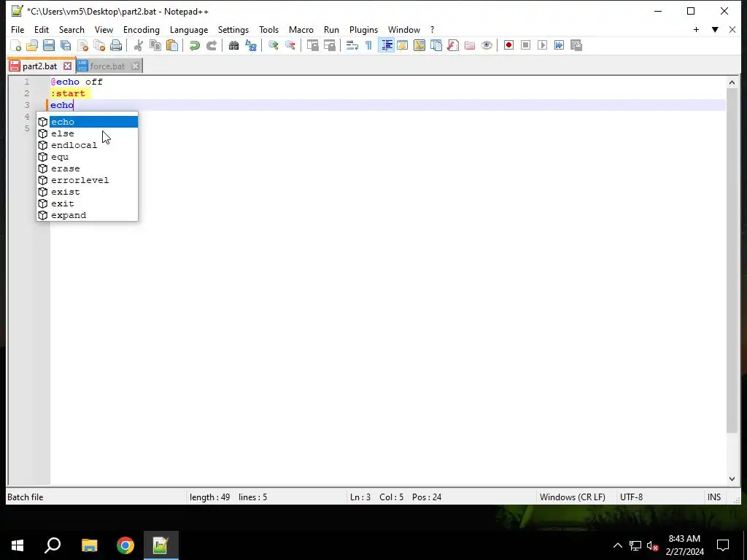Click the Folder as Workspace icon
The width and height of the screenshot is (747, 560).
pos(470,45)
